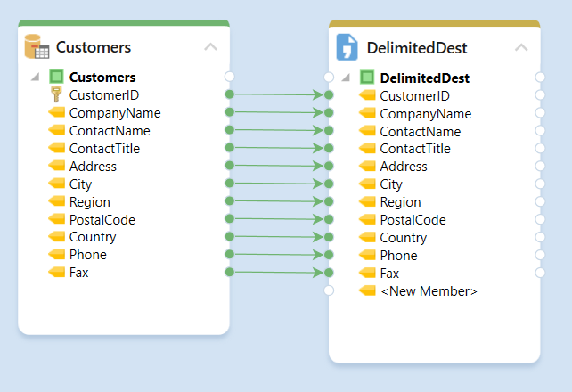Viewport: 572px width, 392px height.
Task: Click the input port next to <New Member>
Action: tap(329, 290)
